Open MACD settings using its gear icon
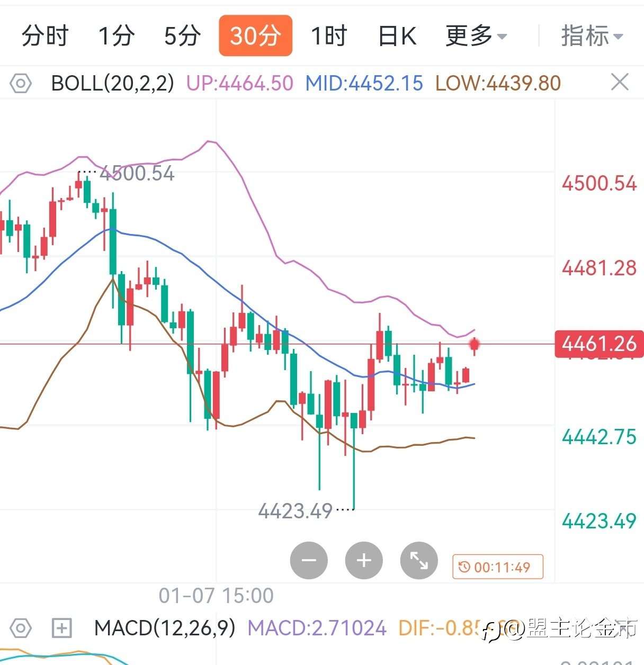The width and height of the screenshot is (644, 665). pos(20,628)
